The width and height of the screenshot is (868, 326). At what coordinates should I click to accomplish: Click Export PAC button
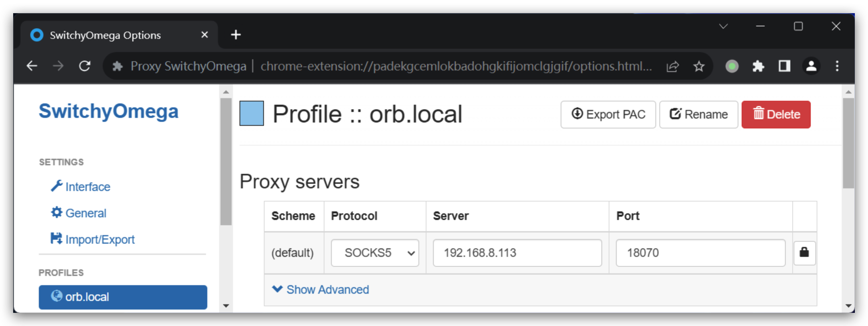(608, 115)
